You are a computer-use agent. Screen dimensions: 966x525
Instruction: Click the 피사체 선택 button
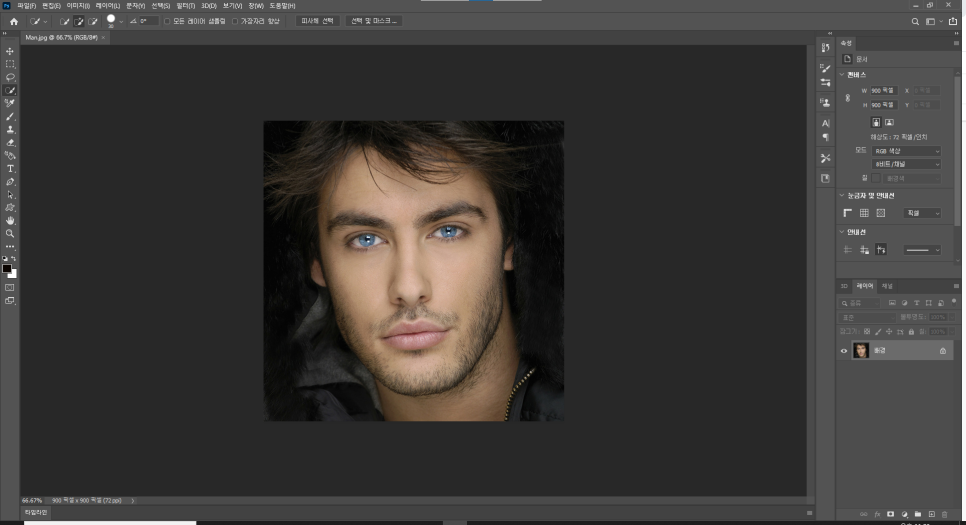click(x=317, y=21)
